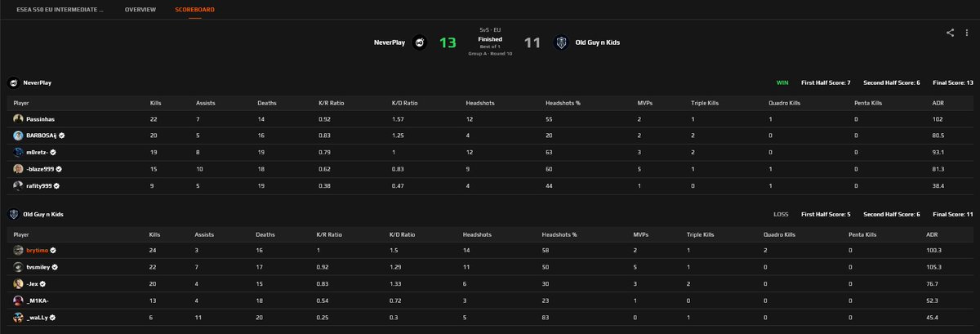
Task: Click Passinhas player avatar
Action: point(18,118)
